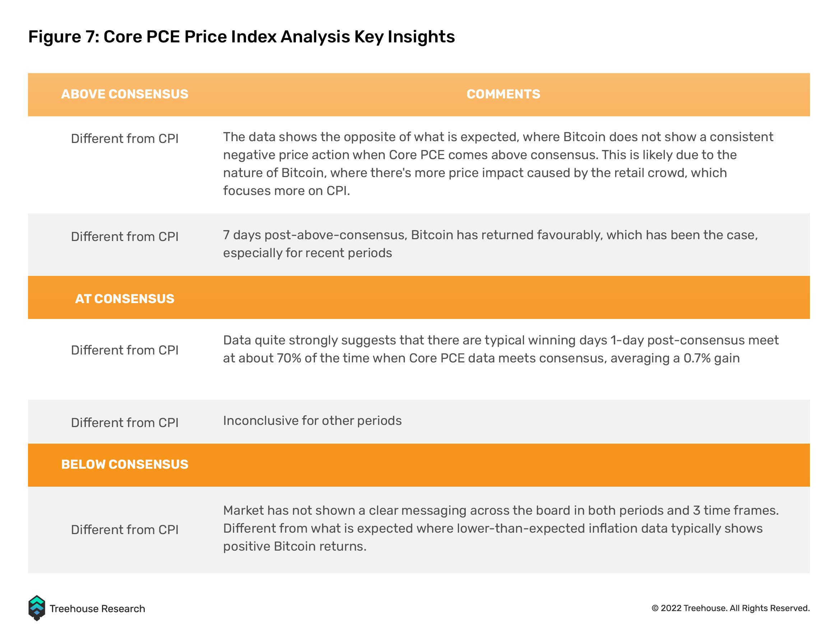Screen dimensions: 839x644
Task: Click the Inconclusive for other periods text
Action: (312, 421)
